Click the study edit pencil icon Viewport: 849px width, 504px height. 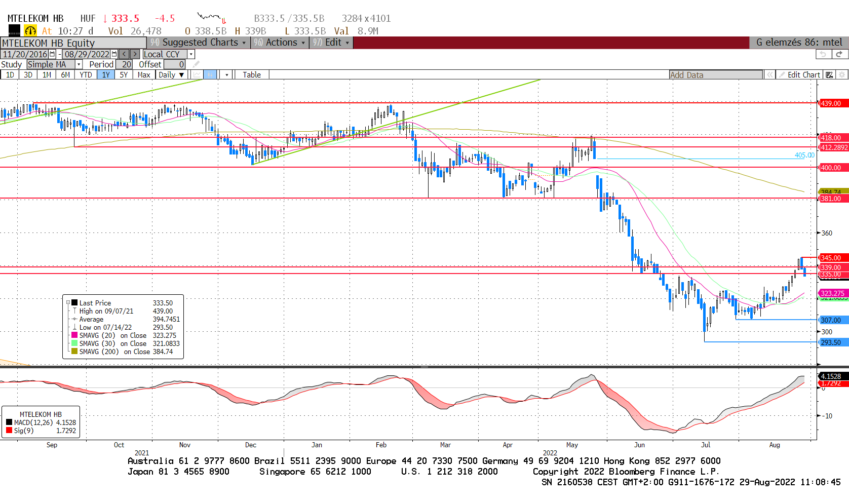coord(196,64)
